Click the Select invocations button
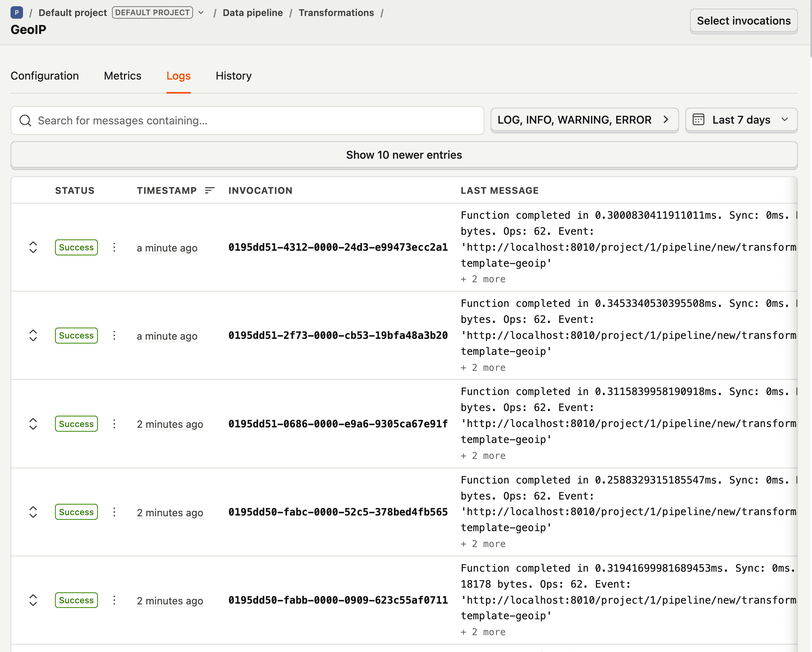 tap(744, 21)
